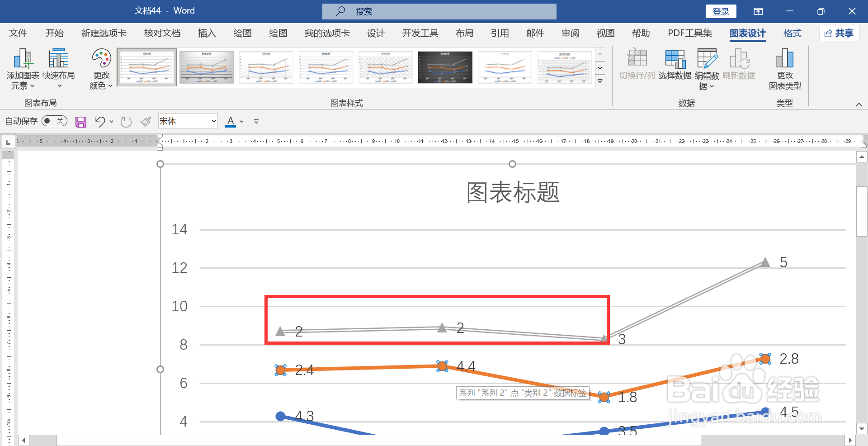Open the Add Chart Element menu
Screen dimensions: 868x446
pyautogui.click(x=23, y=69)
